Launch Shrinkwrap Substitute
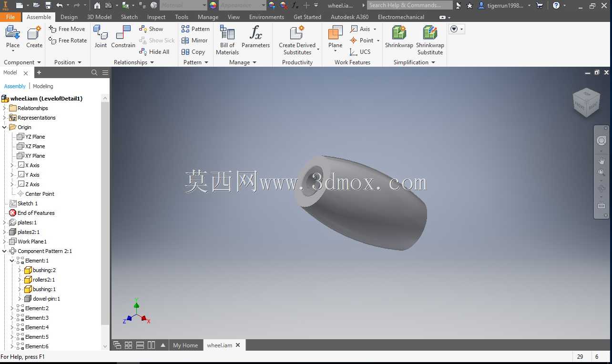This screenshot has width=612, height=364. point(430,40)
